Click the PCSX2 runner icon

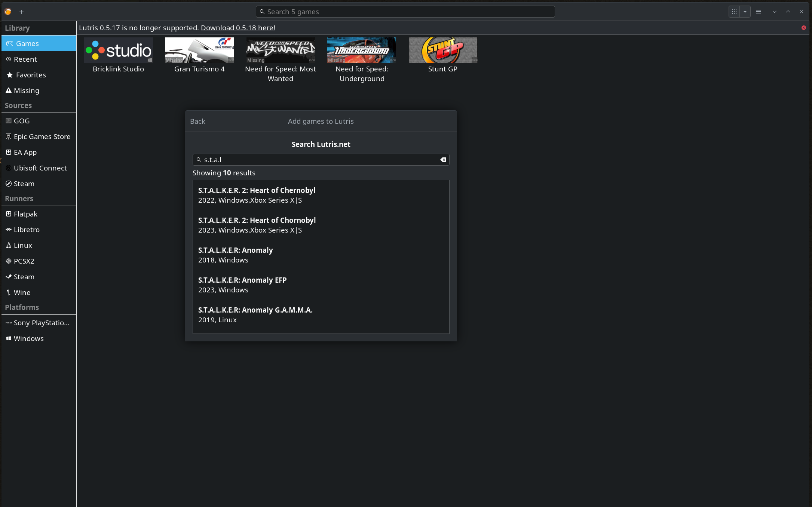pos(9,261)
